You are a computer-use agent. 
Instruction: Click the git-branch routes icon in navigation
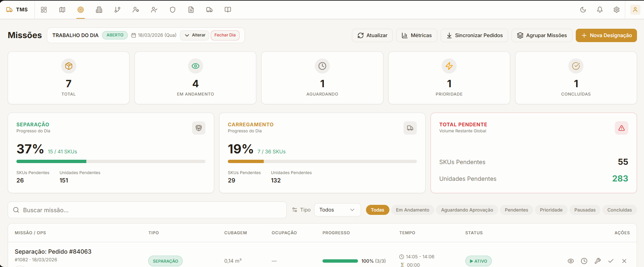coord(117,10)
